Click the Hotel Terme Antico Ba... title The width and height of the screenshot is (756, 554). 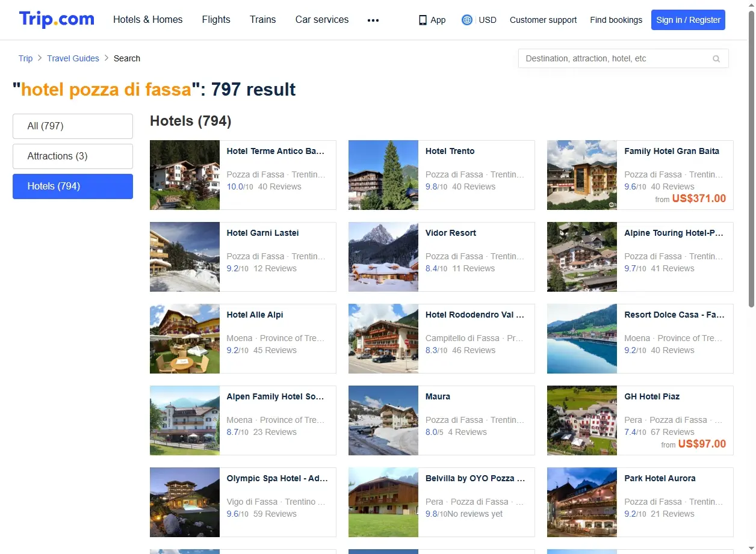pos(276,151)
